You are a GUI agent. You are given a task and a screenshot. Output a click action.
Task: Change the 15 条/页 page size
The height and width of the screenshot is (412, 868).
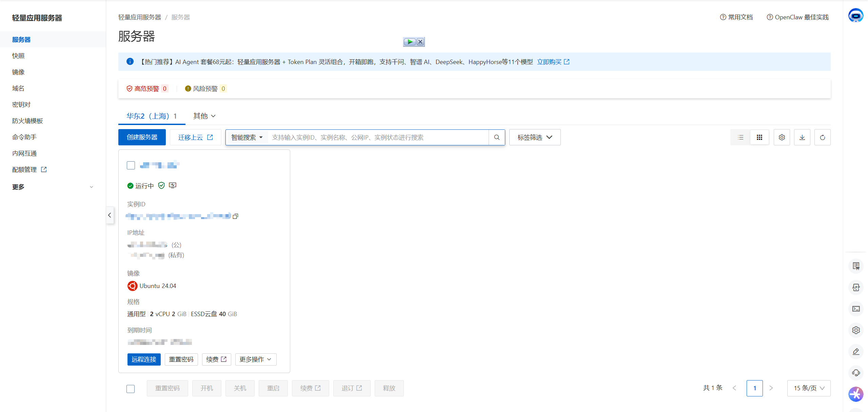pyautogui.click(x=809, y=388)
